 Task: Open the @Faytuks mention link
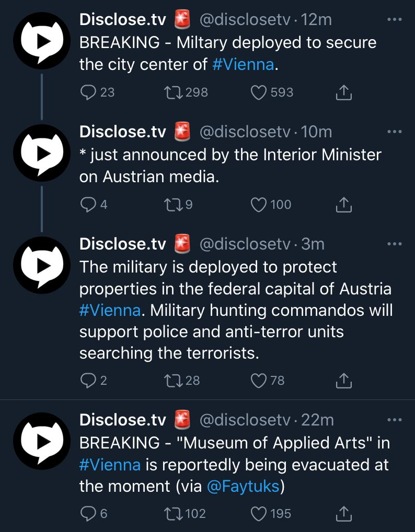243,486
